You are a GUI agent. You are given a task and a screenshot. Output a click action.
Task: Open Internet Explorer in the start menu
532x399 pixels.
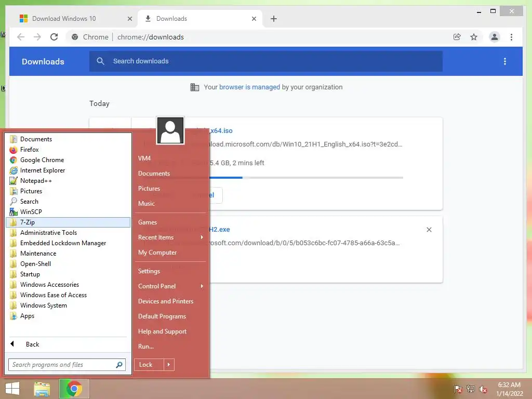click(68, 170)
